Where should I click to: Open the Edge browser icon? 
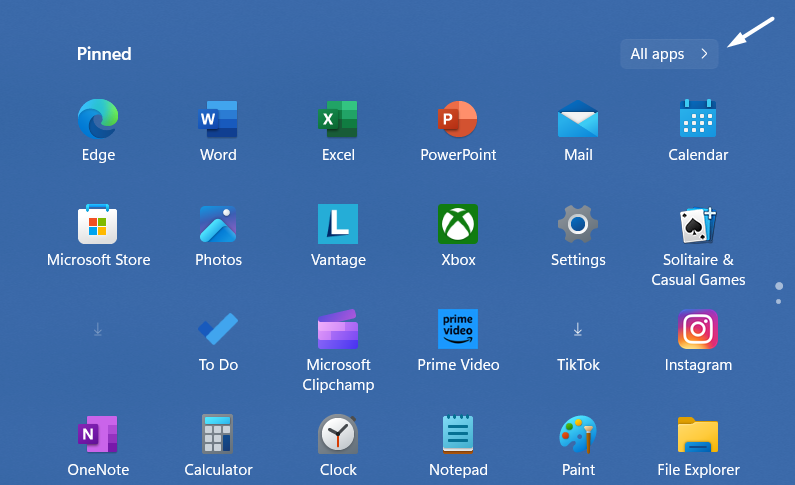pos(98,121)
